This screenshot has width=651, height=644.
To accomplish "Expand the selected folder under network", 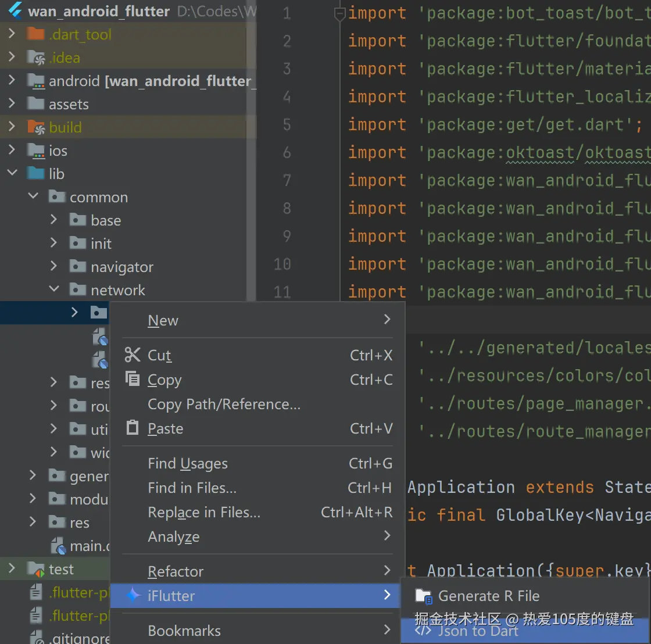I will pos(74,312).
